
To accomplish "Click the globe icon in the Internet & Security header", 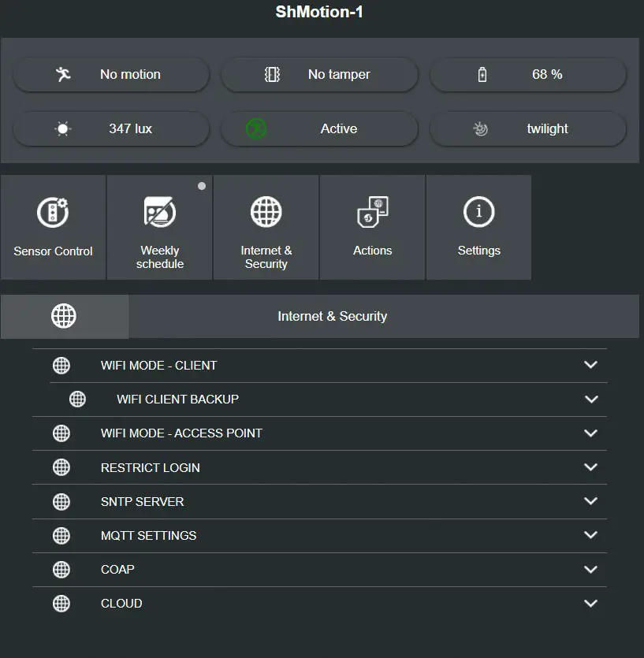I will 64,316.
